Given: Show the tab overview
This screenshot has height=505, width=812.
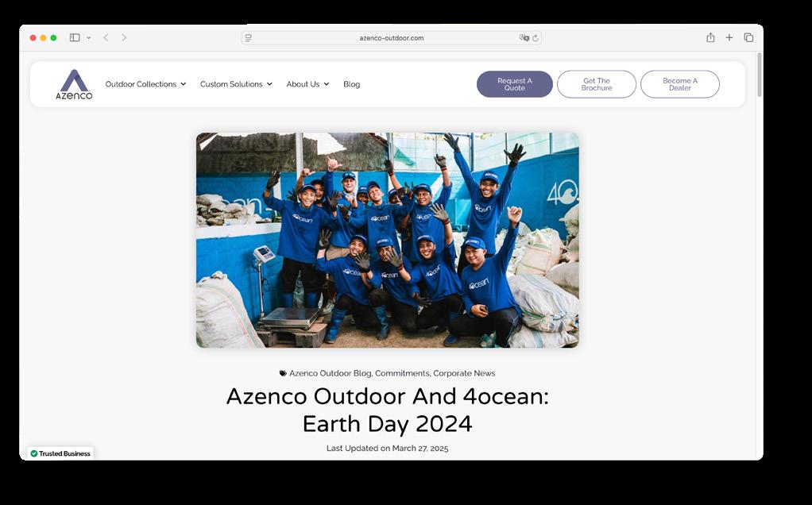Looking at the screenshot, I should pos(748,37).
